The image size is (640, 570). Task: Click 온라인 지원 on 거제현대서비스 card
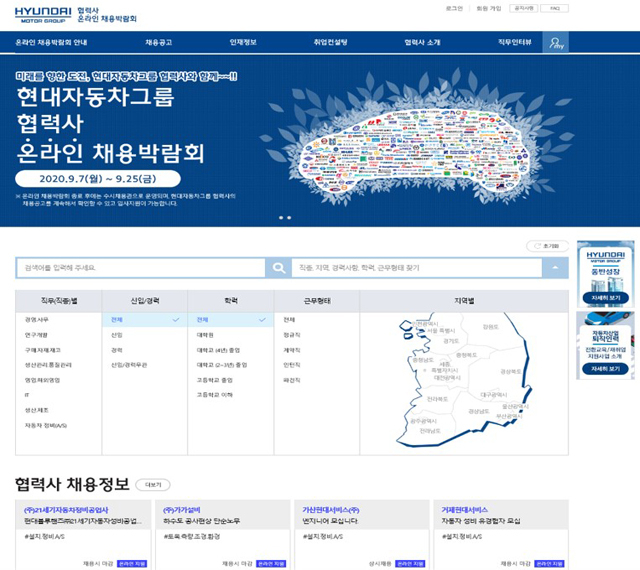tap(549, 563)
